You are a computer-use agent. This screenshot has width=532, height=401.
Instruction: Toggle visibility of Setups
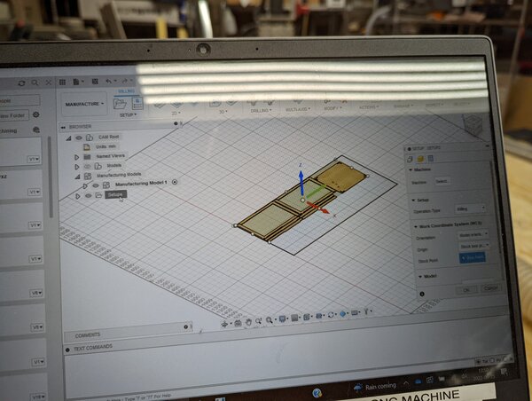88,195
